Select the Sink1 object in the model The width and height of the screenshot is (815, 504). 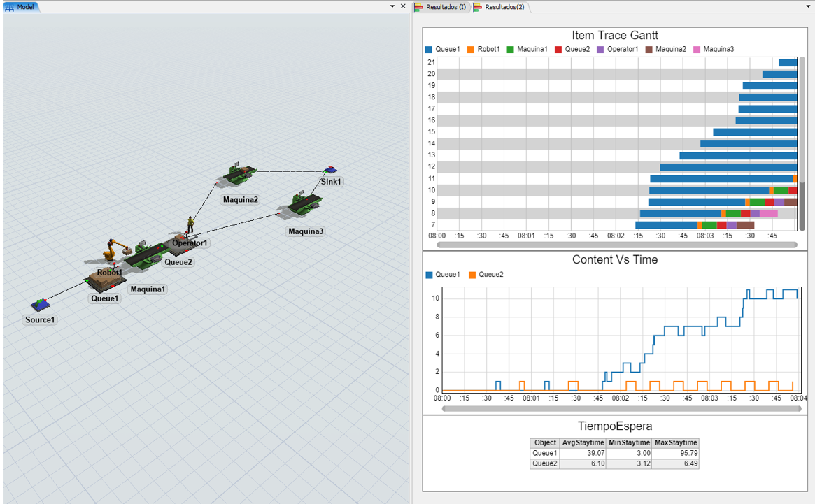pyautogui.click(x=330, y=170)
